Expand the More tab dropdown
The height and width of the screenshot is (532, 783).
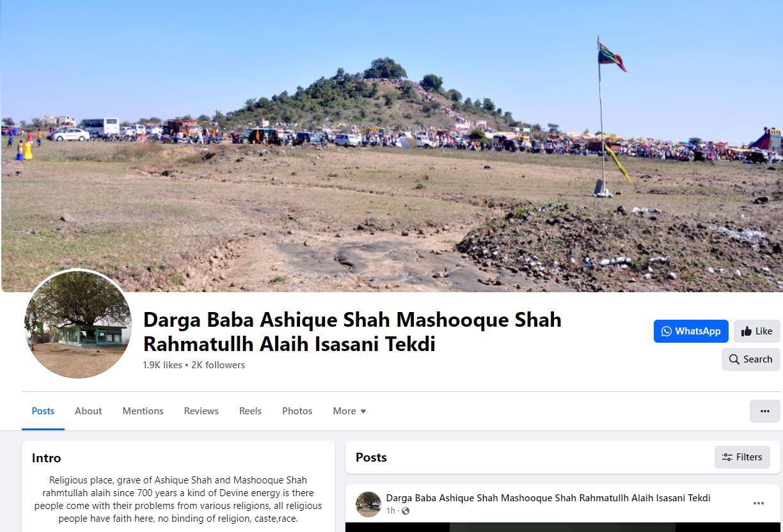pos(349,411)
